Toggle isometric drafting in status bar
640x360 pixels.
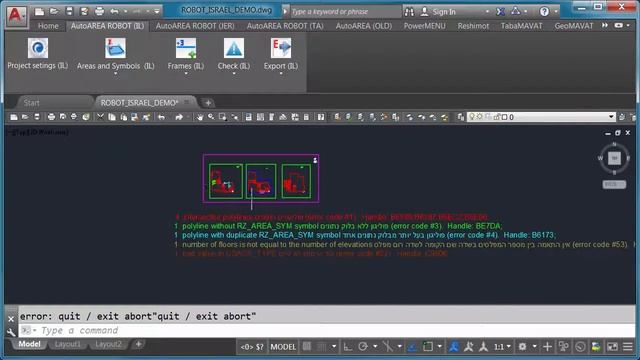pos(387,347)
